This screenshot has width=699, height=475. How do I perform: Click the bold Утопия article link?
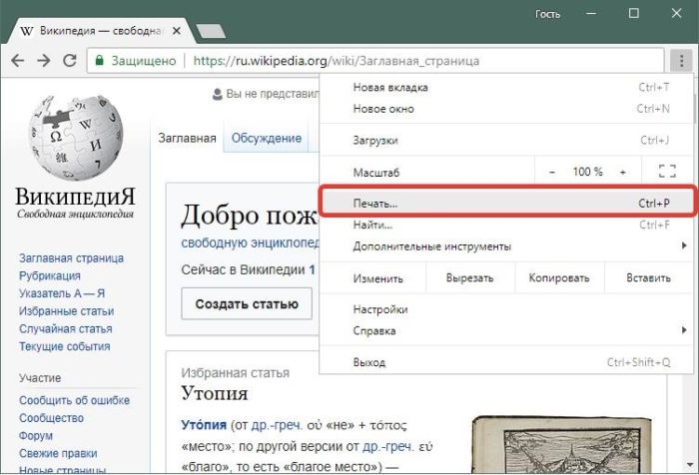tap(204, 425)
